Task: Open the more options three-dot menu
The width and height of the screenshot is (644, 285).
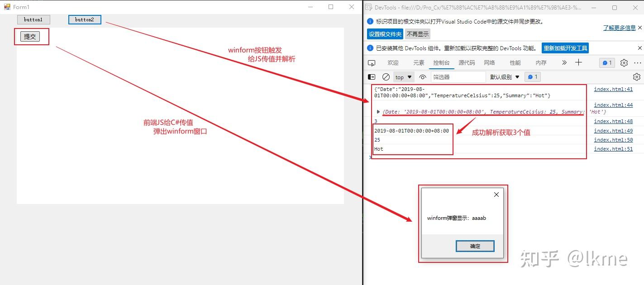Action: pyautogui.click(x=638, y=63)
